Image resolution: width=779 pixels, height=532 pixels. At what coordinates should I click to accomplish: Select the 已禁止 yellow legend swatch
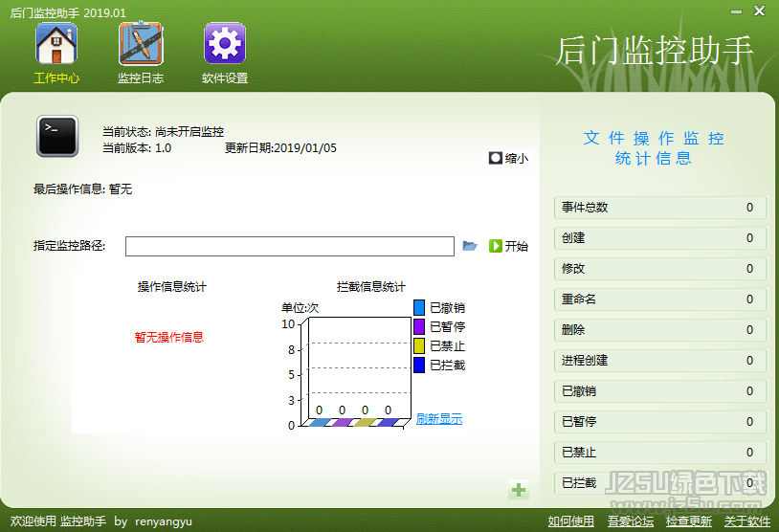[419, 345]
